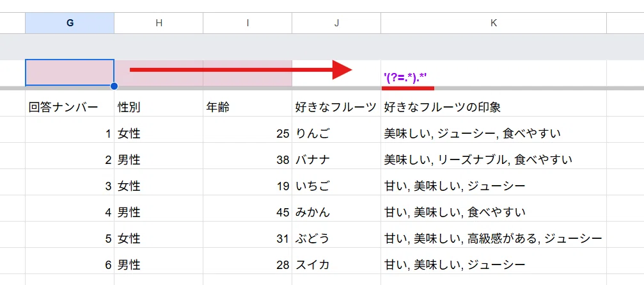Viewport: 644px width, 285px height.
Task: Click the purple regex text cell
Action: click(494, 73)
